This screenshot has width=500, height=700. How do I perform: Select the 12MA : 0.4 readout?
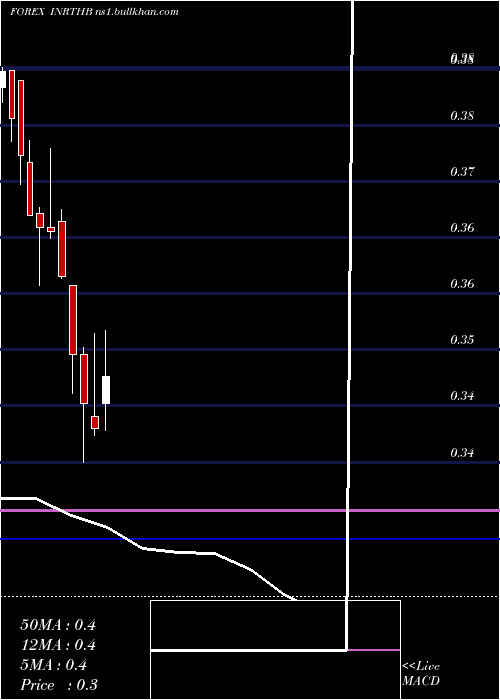(x=58, y=645)
